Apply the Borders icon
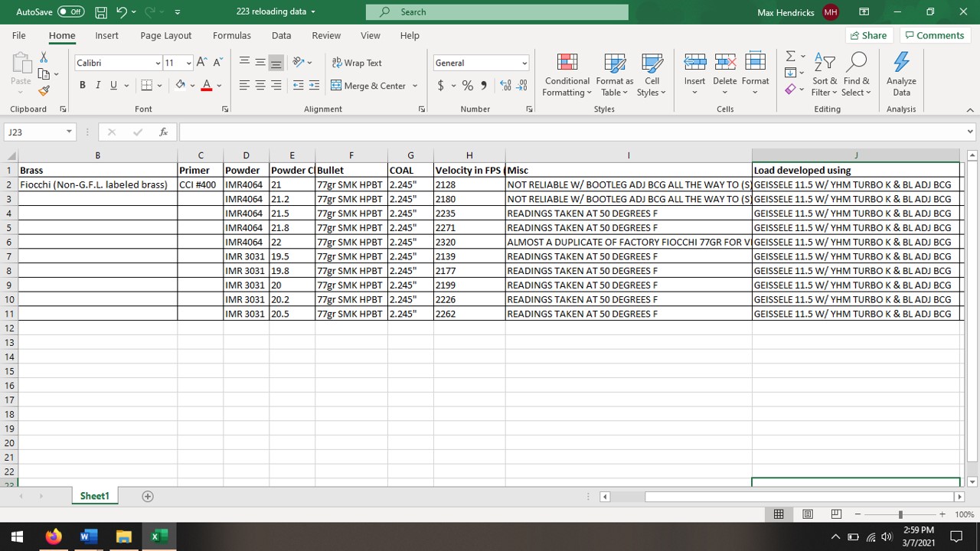 tap(146, 85)
